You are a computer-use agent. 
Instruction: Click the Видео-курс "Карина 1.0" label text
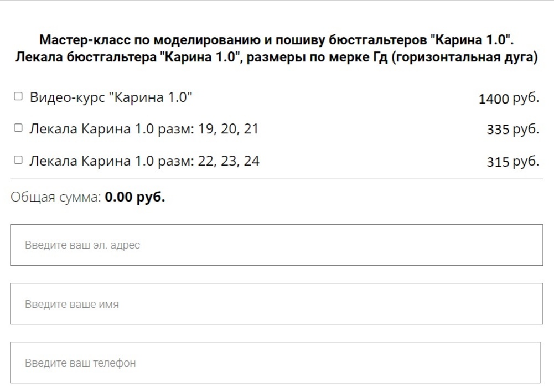pyautogui.click(x=111, y=97)
